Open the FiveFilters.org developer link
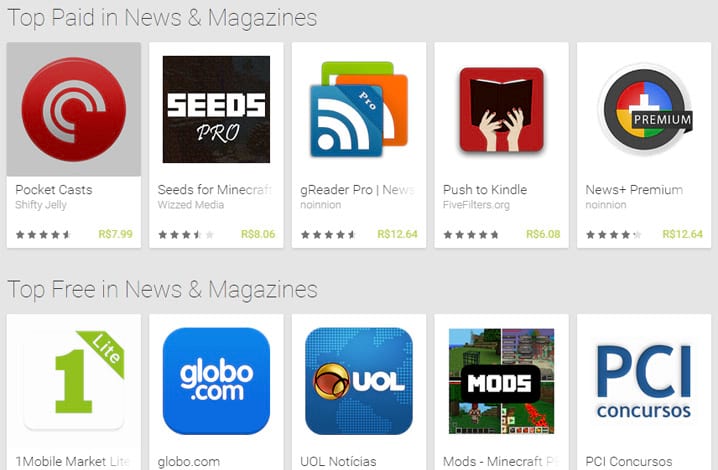718x470 pixels. pos(476,205)
